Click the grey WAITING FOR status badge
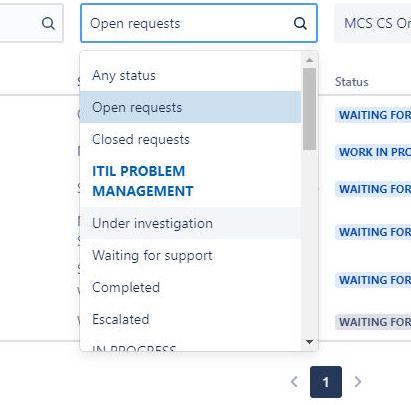The height and width of the screenshot is (405, 411). point(373,322)
